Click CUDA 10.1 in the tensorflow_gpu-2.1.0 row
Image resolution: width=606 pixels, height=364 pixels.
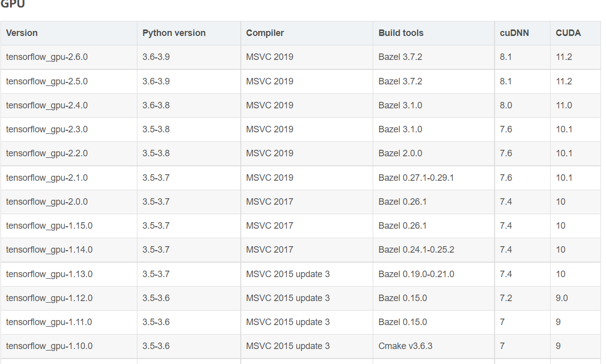tap(576, 178)
